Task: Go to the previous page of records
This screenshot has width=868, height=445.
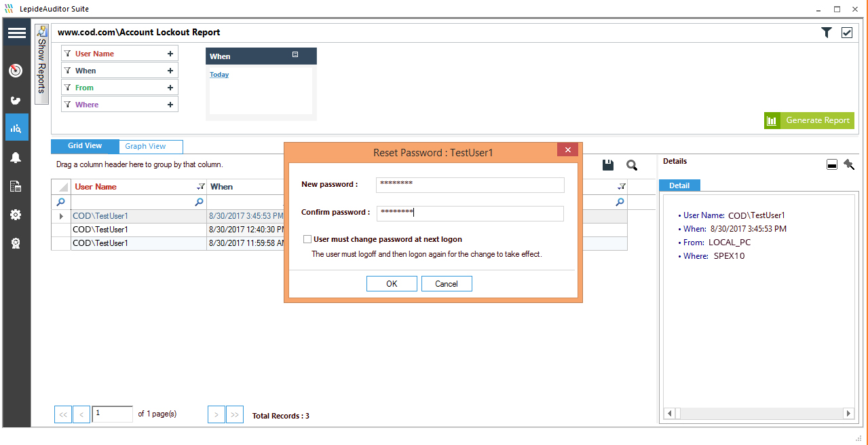Action: 81,414
